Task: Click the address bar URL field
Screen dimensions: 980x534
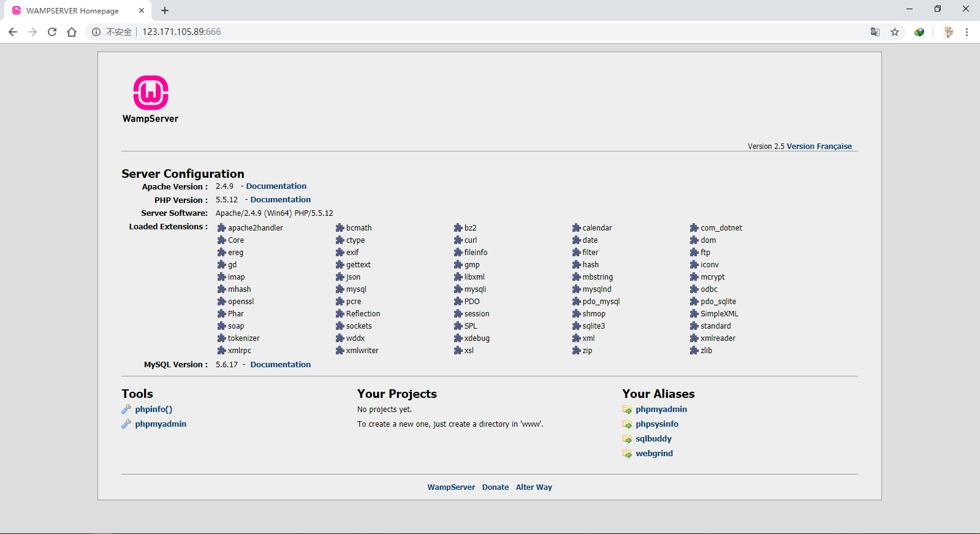Action: coord(429,32)
